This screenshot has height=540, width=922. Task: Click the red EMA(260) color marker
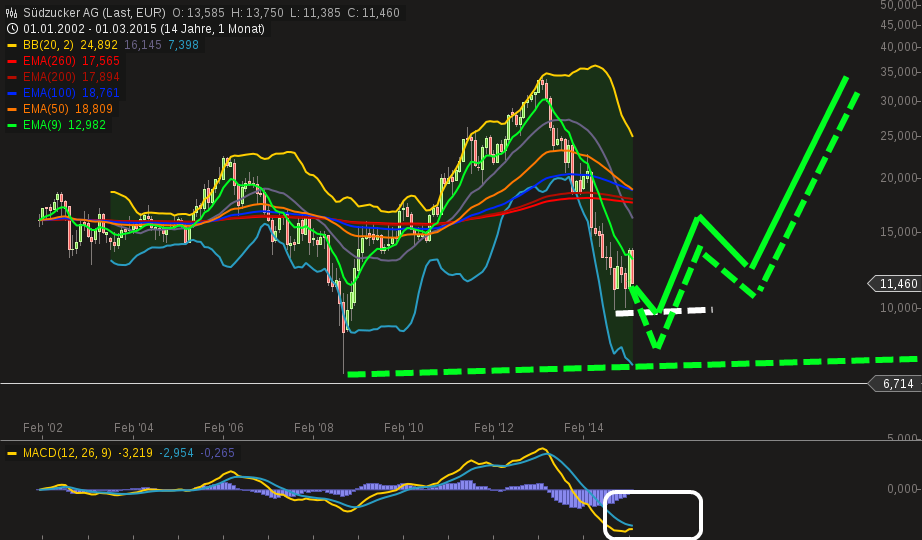click(x=12, y=61)
